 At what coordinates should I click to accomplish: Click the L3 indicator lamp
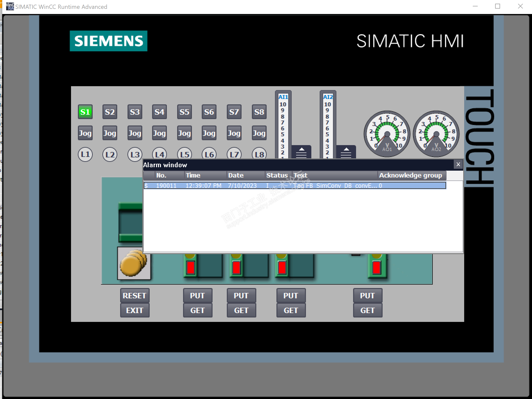click(x=135, y=154)
